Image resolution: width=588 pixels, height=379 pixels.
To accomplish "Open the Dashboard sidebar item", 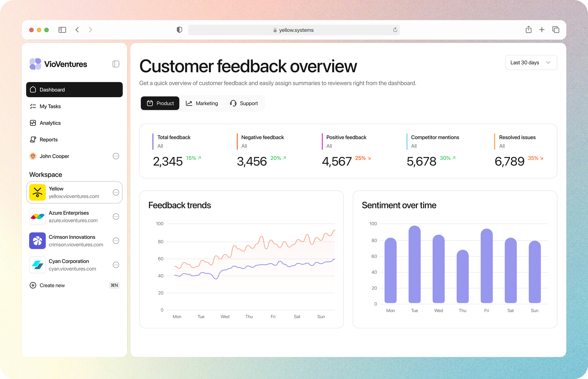I will coord(74,90).
